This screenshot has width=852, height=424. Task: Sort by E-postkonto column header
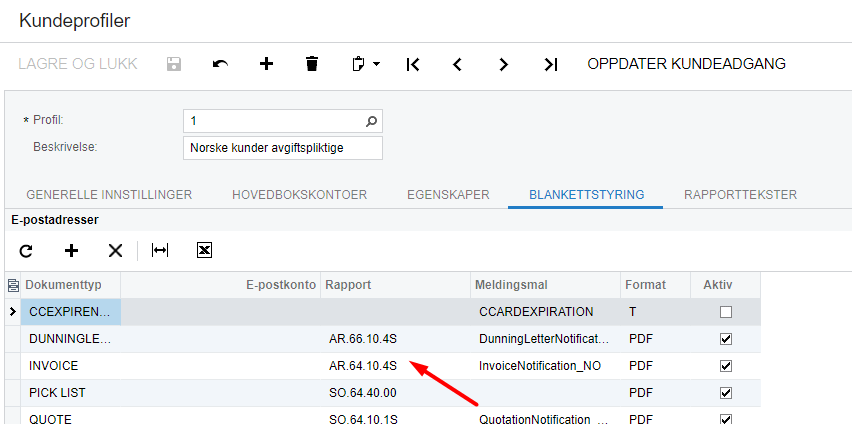[x=221, y=285]
